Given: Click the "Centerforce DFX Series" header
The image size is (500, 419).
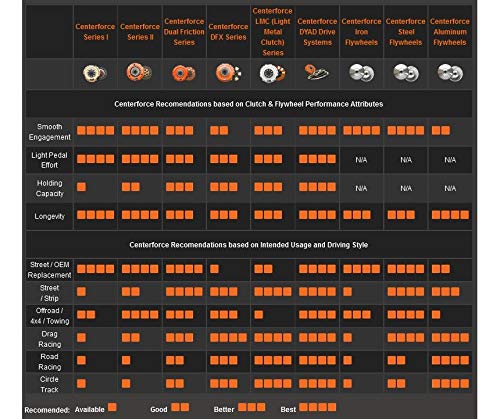Looking at the screenshot, I should coord(228,32).
